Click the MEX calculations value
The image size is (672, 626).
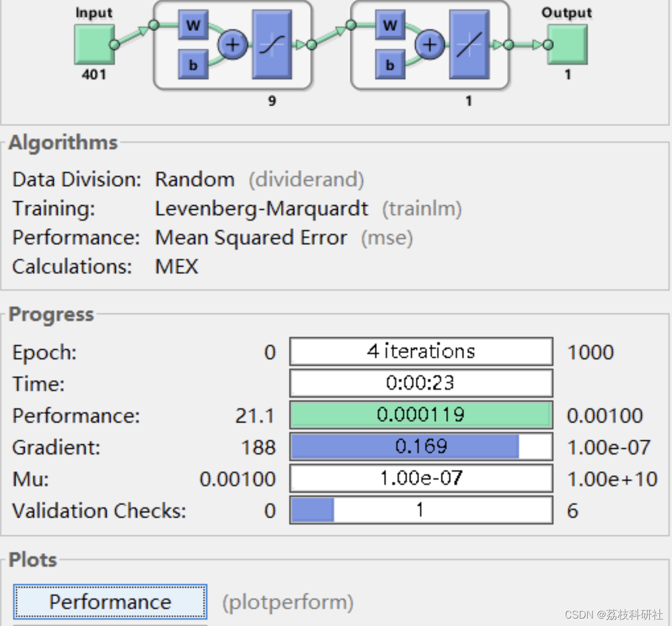(177, 267)
